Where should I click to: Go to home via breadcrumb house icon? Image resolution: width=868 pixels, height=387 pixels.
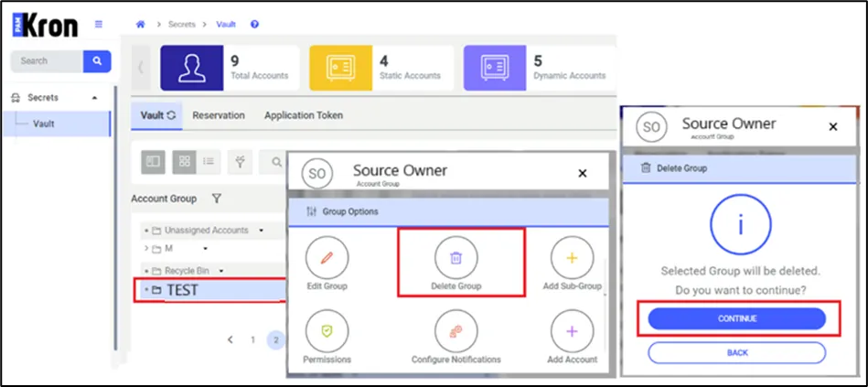141,25
